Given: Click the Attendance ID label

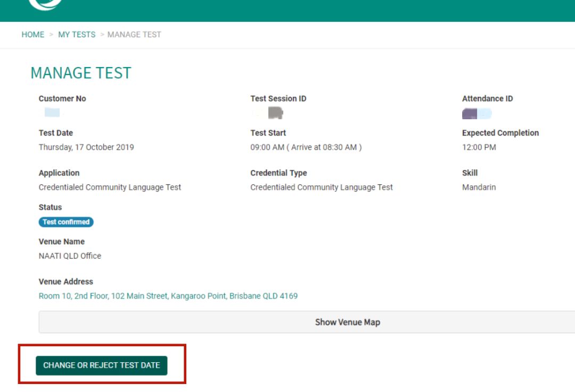Looking at the screenshot, I should pyautogui.click(x=487, y=99).
